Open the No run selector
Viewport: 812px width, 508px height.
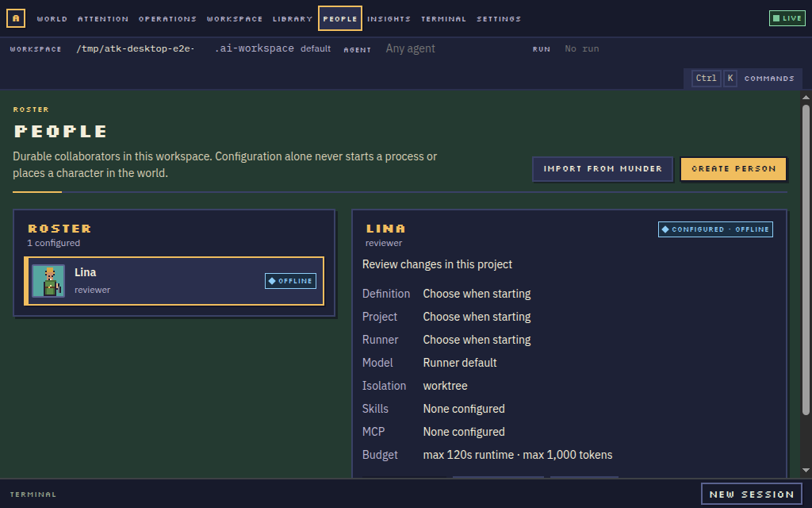pos(582,48)
